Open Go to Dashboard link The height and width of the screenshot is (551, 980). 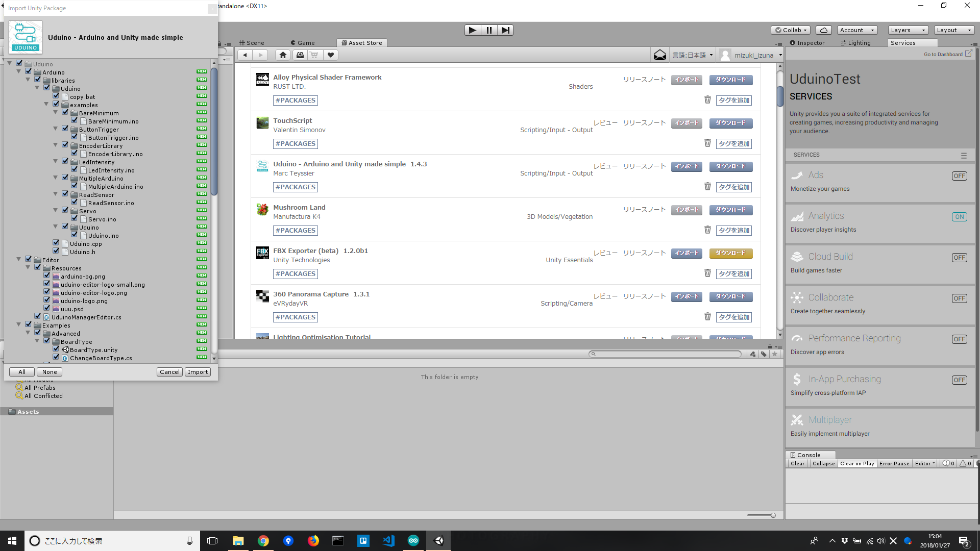[944, 54]
